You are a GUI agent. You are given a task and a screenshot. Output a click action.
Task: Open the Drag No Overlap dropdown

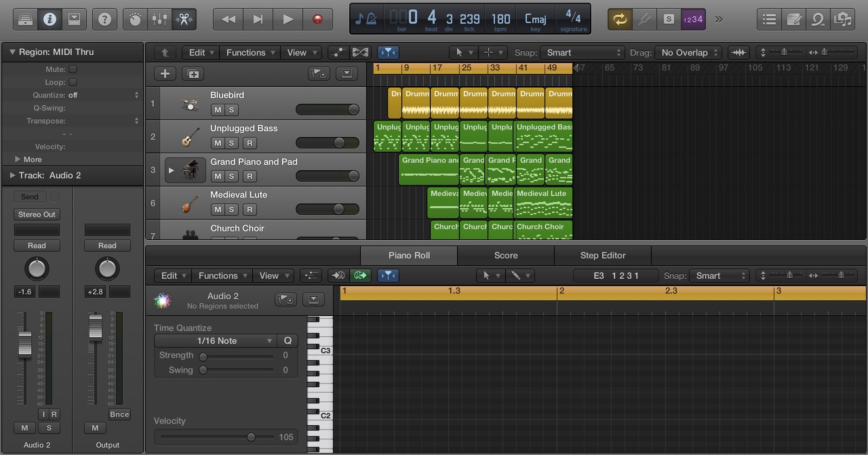click(689, 53)
